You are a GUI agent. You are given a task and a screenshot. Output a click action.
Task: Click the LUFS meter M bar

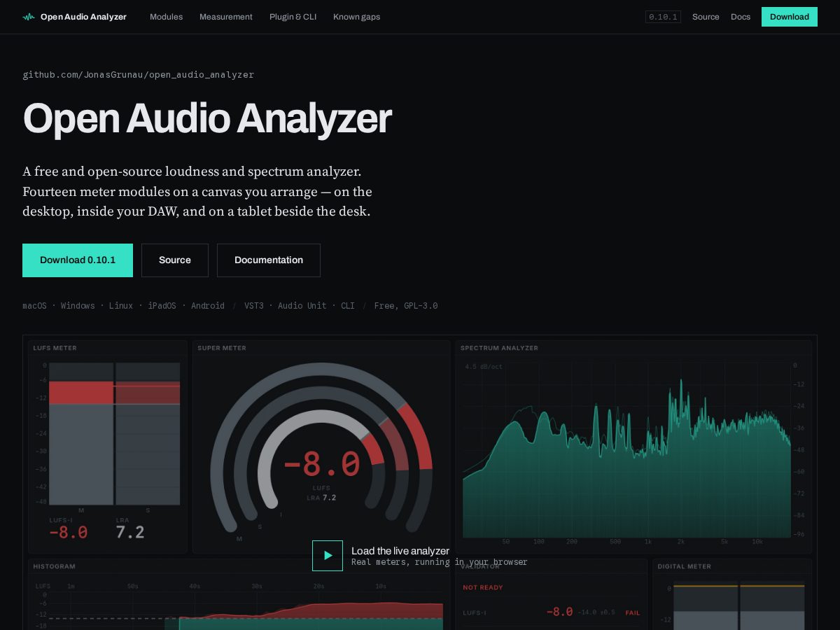tap(81, 434)
